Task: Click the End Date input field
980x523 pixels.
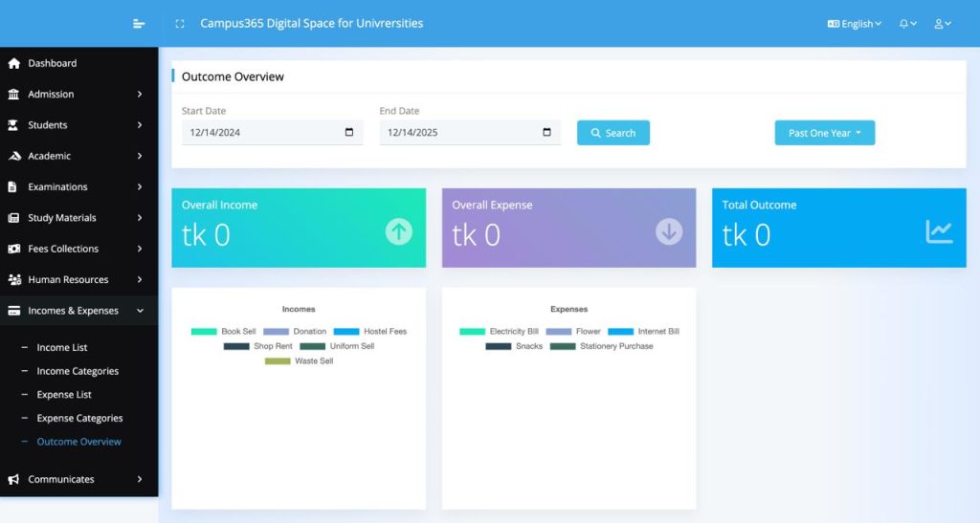Action: click(459, 133)
